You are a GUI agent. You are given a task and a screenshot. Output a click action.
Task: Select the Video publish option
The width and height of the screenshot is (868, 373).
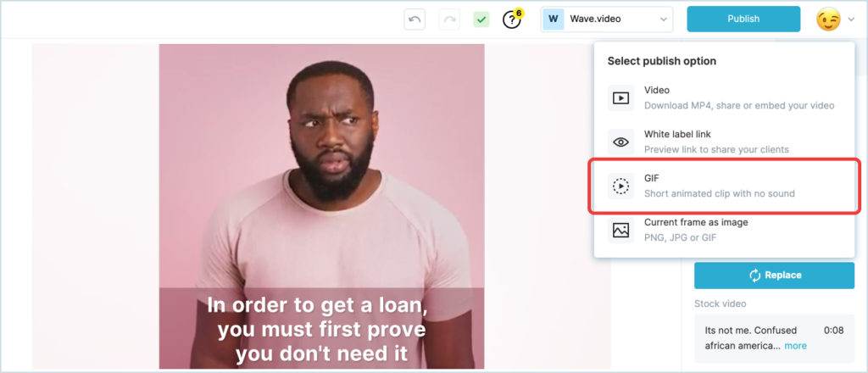pos(725,98)
